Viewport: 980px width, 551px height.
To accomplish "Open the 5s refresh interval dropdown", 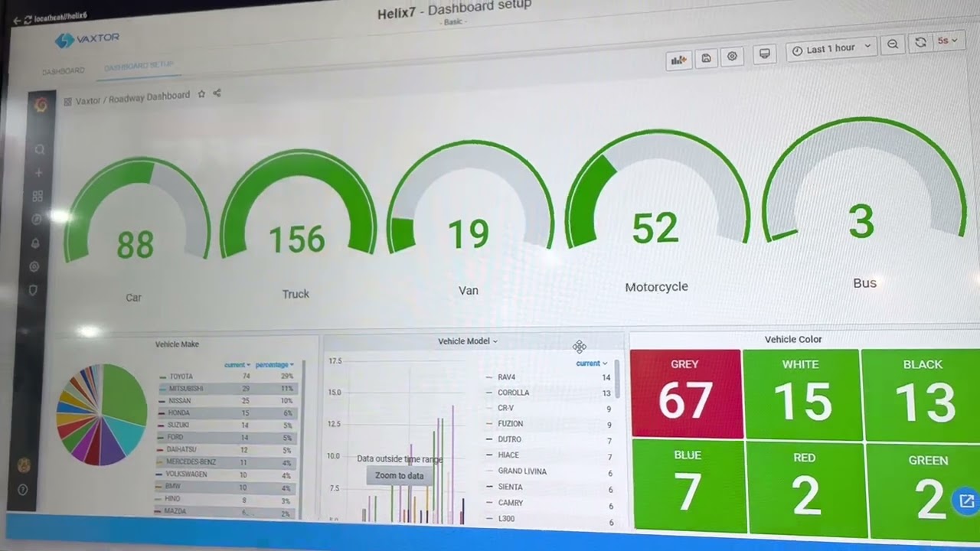I will click(x=948, y=41).
